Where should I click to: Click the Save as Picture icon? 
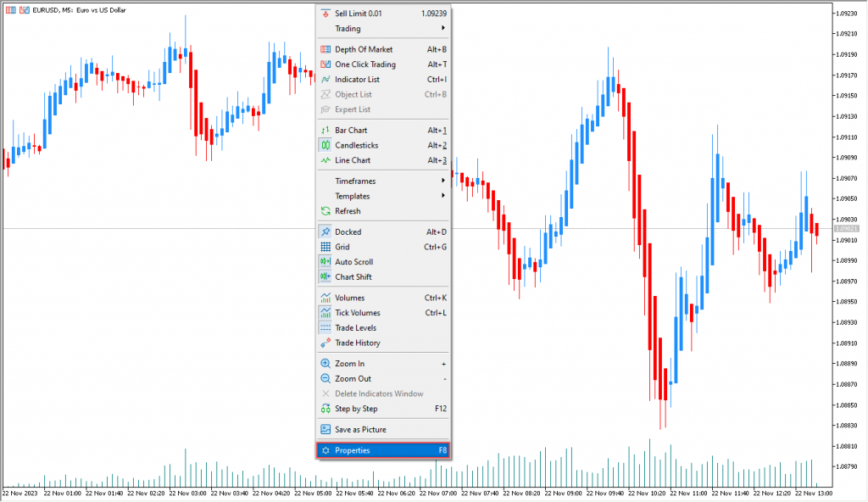point(325,429)
